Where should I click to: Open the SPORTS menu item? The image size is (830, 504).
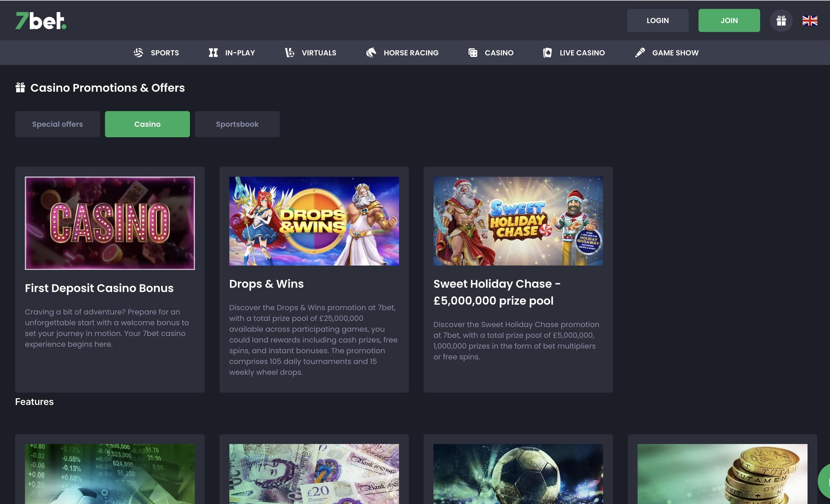[x=165, y=53]
